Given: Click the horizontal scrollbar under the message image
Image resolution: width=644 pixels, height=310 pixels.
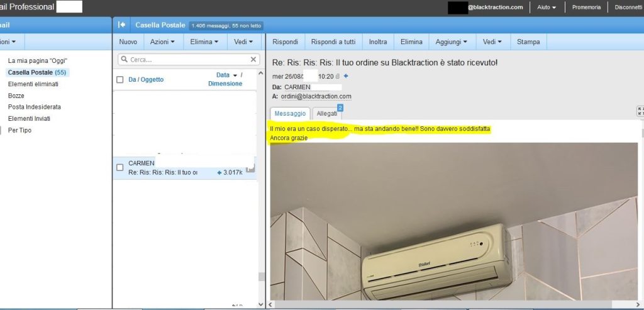Looking at the screenshot, I should point(453,304).
